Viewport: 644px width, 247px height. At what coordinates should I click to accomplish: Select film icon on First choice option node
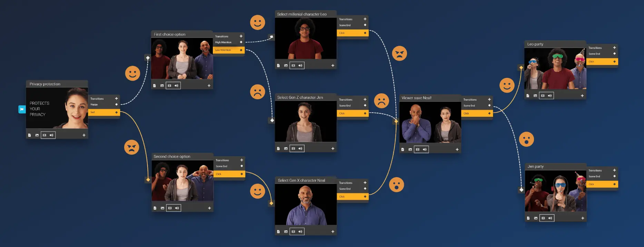click(169, 85)
